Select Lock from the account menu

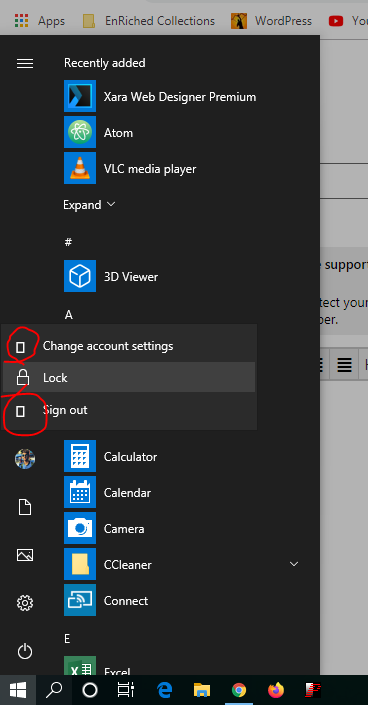click(x=129, y=378)
